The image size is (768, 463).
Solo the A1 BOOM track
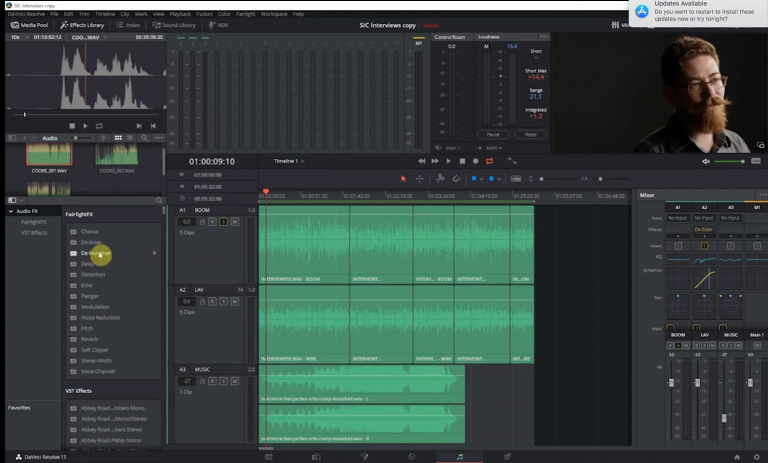pos(223,222)
